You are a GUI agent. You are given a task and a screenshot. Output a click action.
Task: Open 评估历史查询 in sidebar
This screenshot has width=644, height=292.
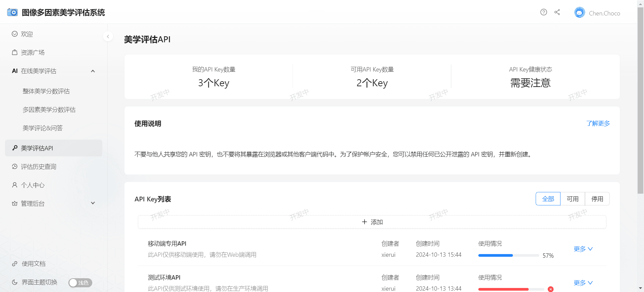[38, 167]
